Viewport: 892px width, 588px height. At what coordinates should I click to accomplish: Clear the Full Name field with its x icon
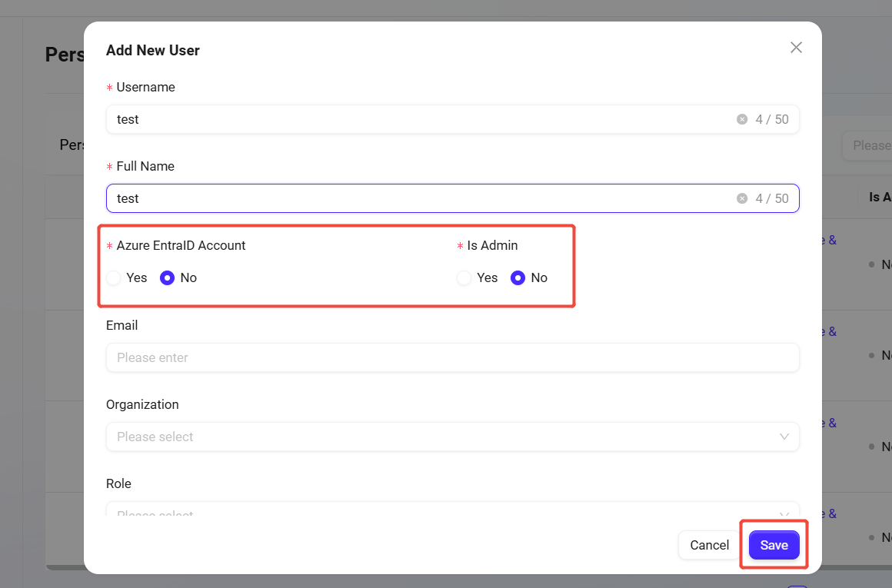click(742, 198)
